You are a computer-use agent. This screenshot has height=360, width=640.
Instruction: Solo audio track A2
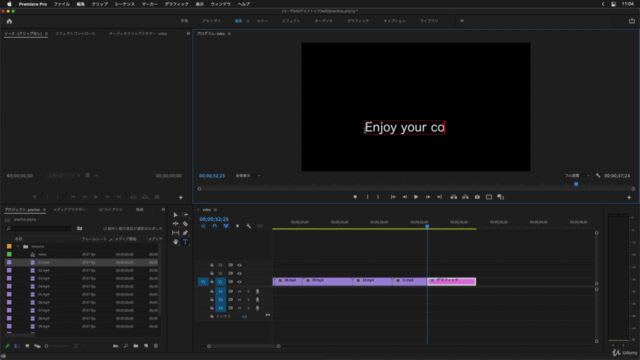pyautogui.click(x=248, y=300)
